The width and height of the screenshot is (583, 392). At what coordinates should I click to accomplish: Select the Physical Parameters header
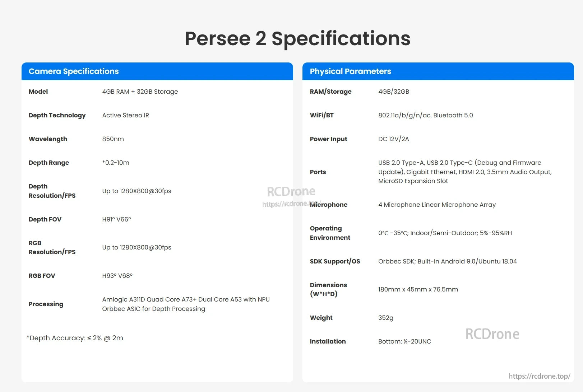point(350,71)
